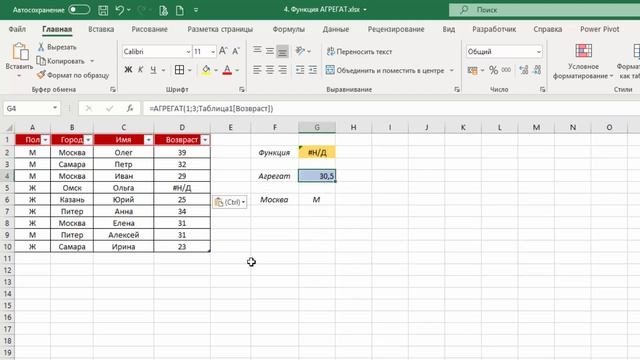Screen dimensions: 640x360
Task: Open the paste options (Ctrl) button
Action: pos(229,202)
